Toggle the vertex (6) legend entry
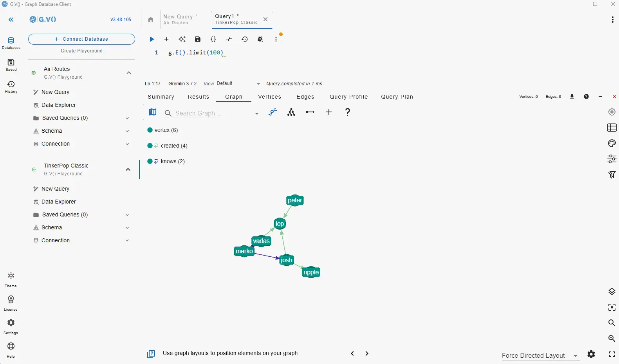 point(162,130)
